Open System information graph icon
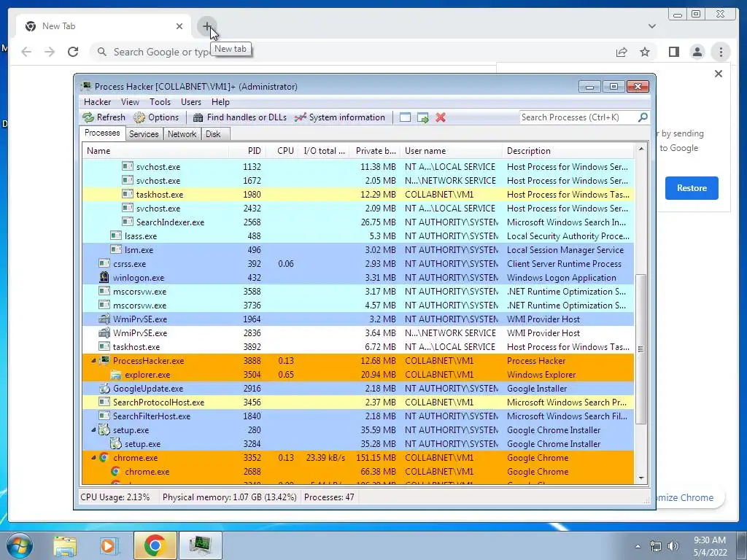This screenshot has height=560, width=747. (x=300, y=117)
